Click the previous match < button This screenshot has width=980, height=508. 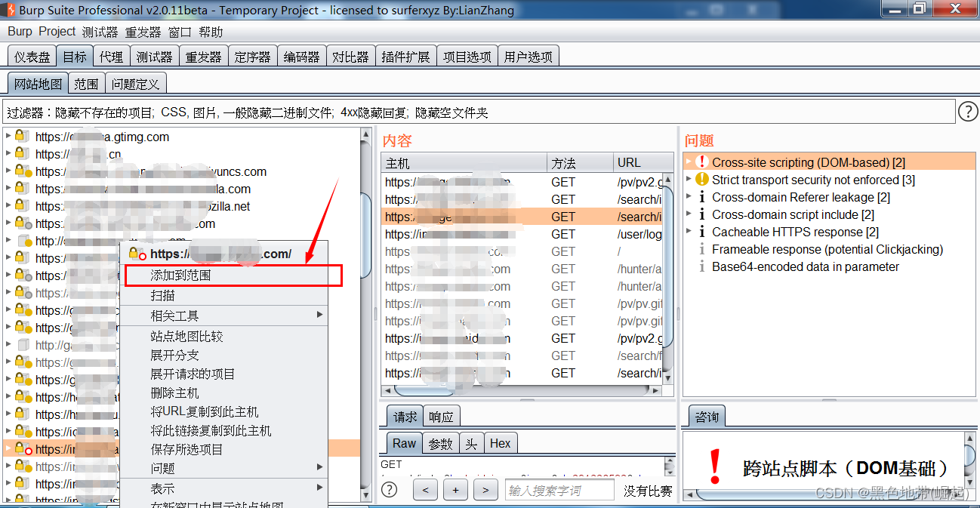click(426, 490)
